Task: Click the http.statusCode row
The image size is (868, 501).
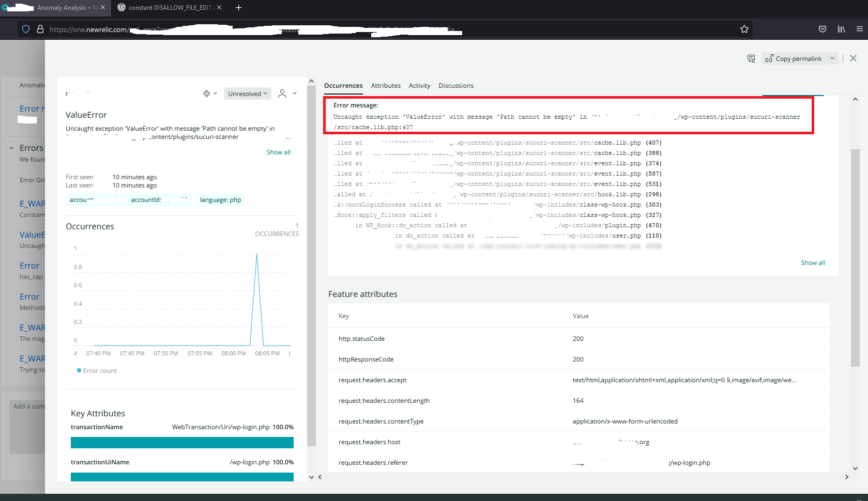Action: [579, 338]
